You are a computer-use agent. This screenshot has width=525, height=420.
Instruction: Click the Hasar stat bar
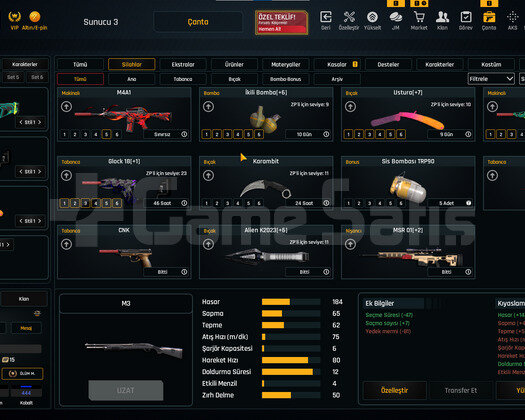(291, 302)
